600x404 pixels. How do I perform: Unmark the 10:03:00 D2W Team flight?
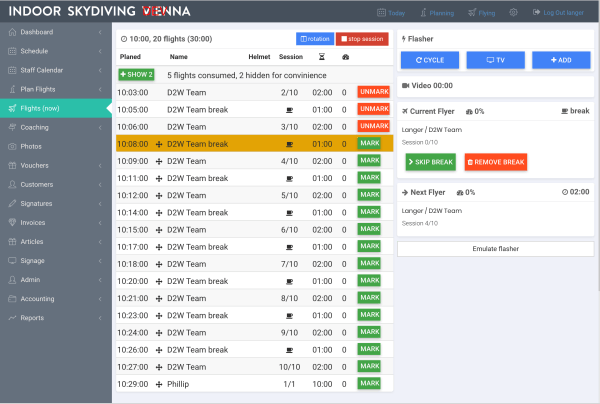pyautogui.click(x=374, y=92)
